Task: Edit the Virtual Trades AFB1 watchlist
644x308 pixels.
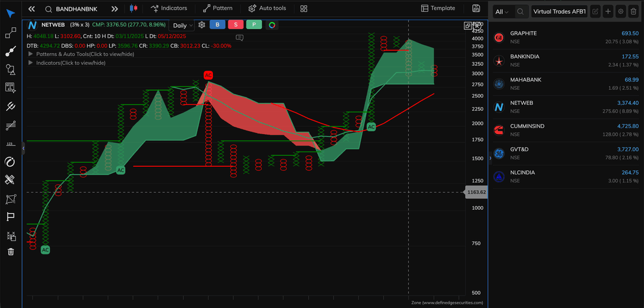Action: pos(595,11)
